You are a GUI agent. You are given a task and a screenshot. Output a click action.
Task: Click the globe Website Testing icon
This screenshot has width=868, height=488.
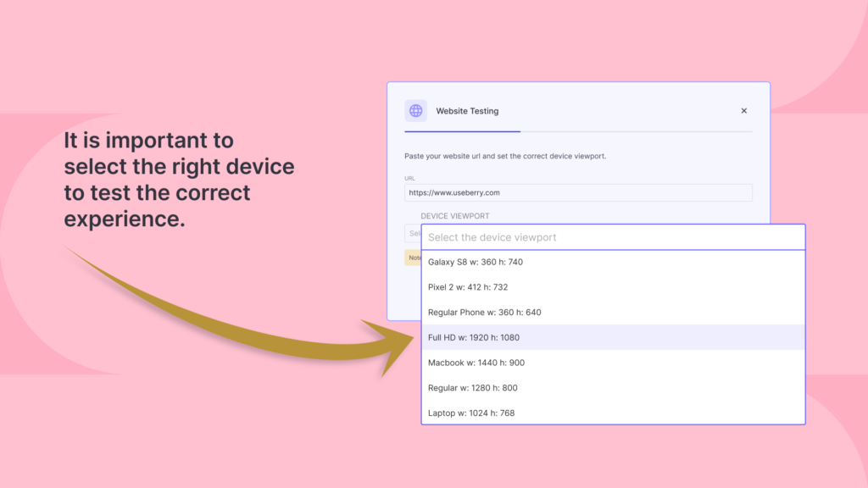(416, 111)
